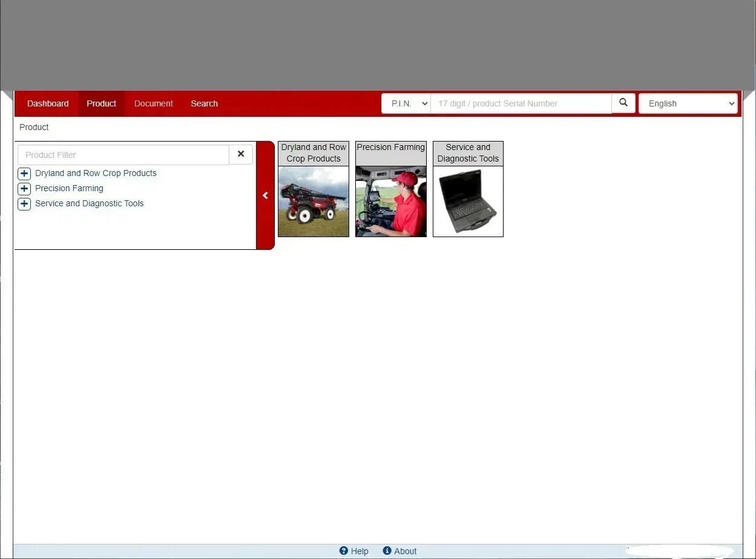The height and width of the screenshot is (559, 756).
Task: Click the magnifier search icon button
Action: point(623,103)
